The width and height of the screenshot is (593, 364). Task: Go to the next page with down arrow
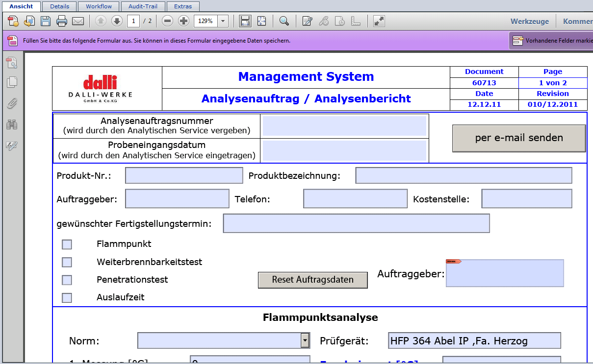coord(117,21)
